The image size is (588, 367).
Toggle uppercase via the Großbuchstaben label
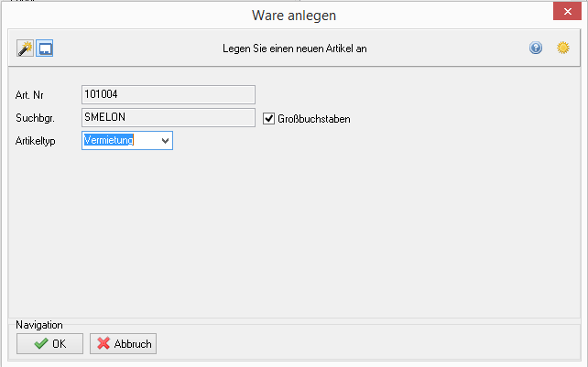coord(314,119)
